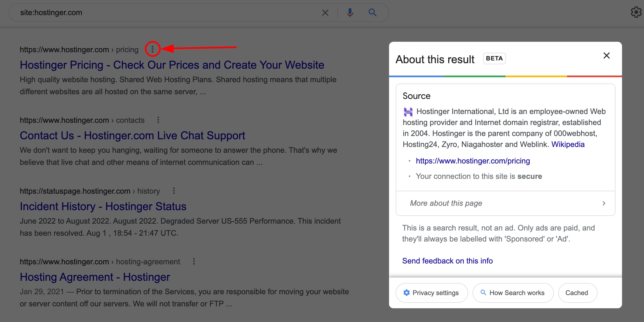644x322 pixels.
Task: Open the three-dot menu on the Contact Us result
Action: pos(158,120)
